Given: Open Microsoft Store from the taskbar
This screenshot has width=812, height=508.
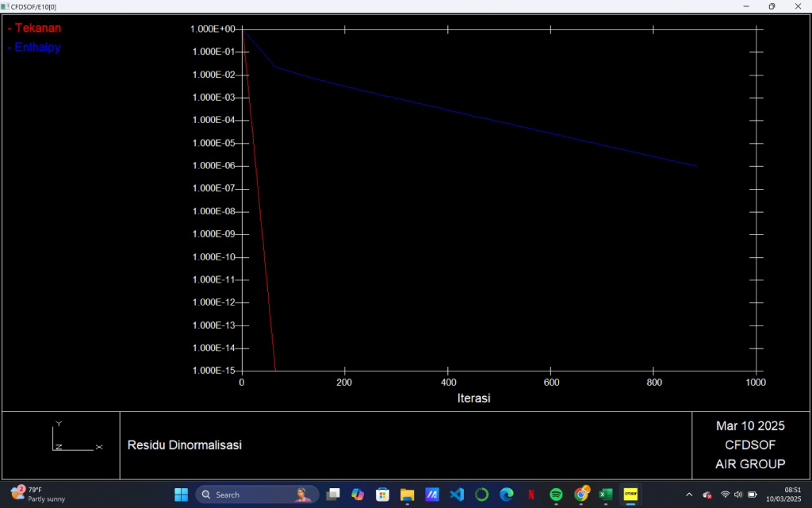Looking at the screenshot, I should (382, 495).
